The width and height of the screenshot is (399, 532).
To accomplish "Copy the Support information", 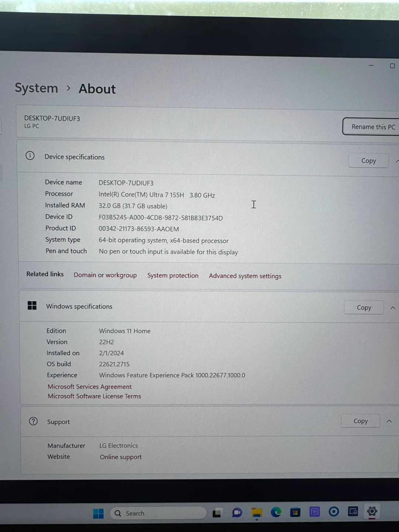I will 361,421.
